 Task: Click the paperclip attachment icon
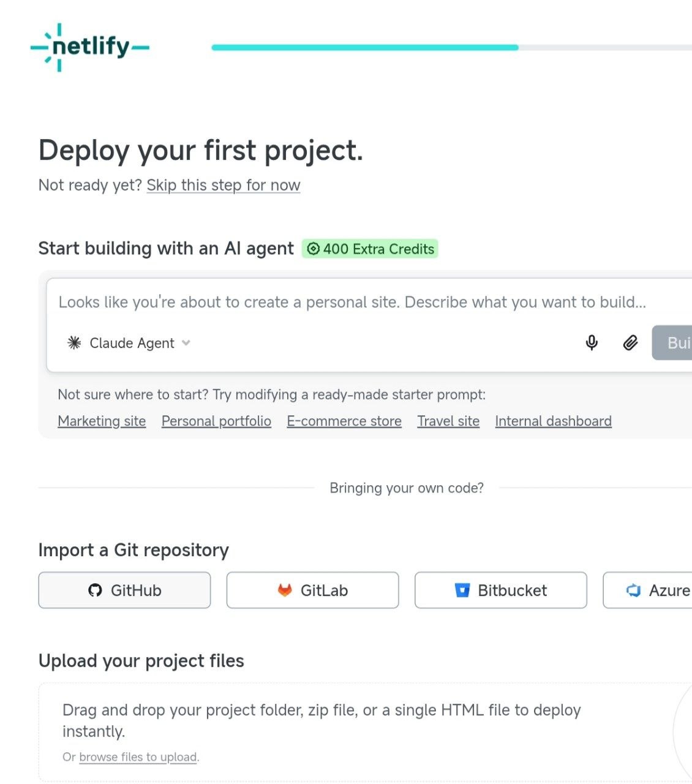[629, 342]
